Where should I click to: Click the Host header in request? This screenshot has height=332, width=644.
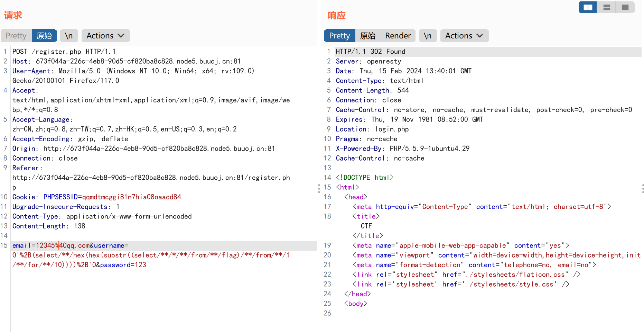(x=127, y=61)
